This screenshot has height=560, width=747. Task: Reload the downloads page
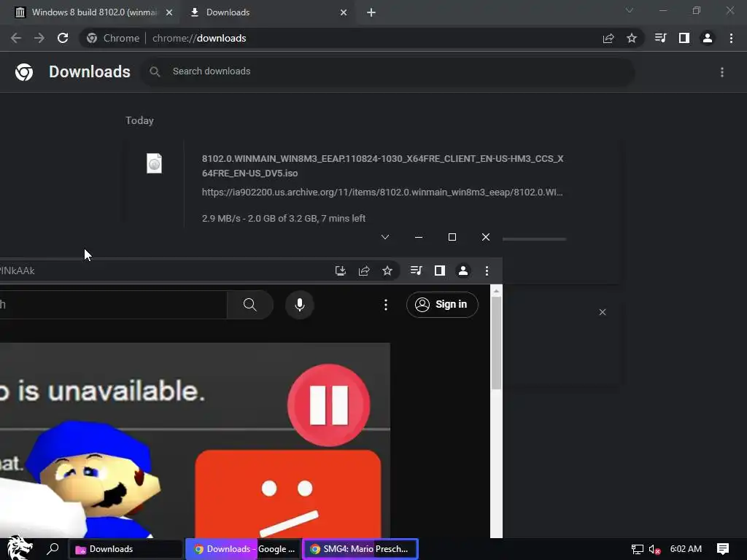tap(63, 38)
